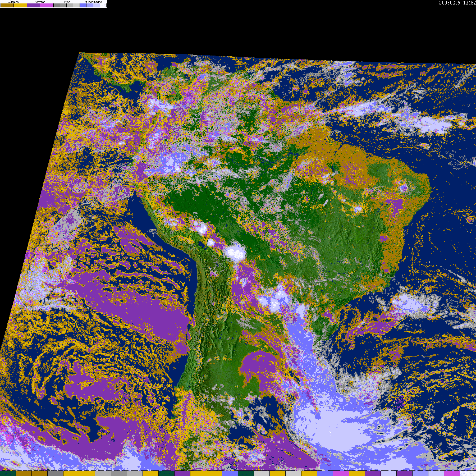The height and width of the screenshot is (476, 476).
Task: Choose the darkest blue Multicamadas legend swatch
Action: click(x=83, y=5)
